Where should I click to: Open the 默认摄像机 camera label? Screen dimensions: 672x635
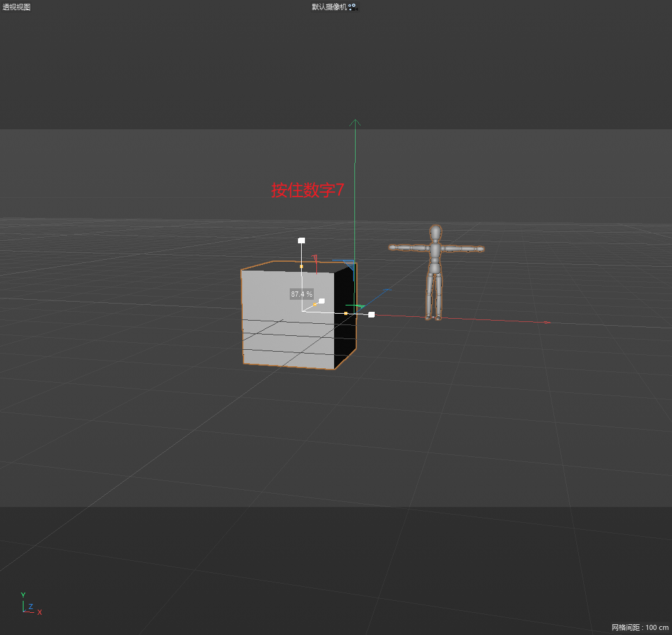click(329, 7)
